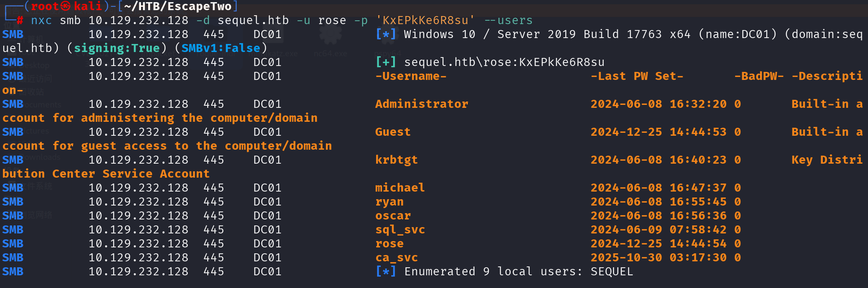Click the red # root prompt symbol
This screenshot has width=868, height=288.
(x=20, y=20)
